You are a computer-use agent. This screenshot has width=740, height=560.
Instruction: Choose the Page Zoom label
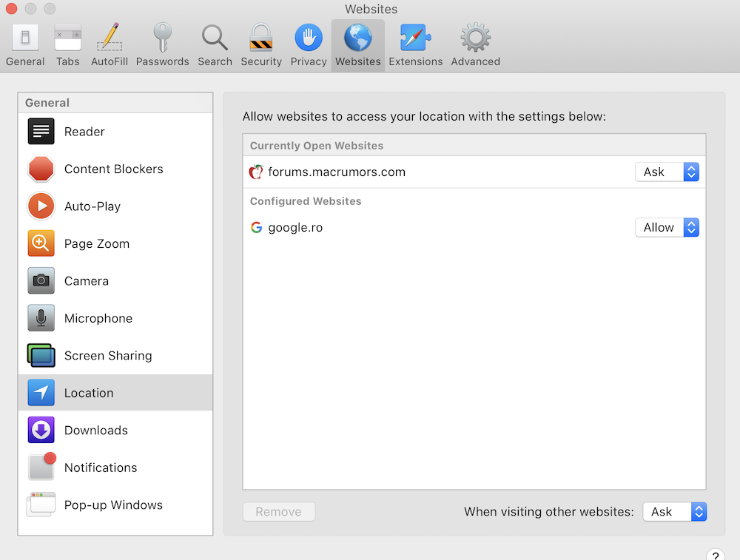tap(97, 243)
